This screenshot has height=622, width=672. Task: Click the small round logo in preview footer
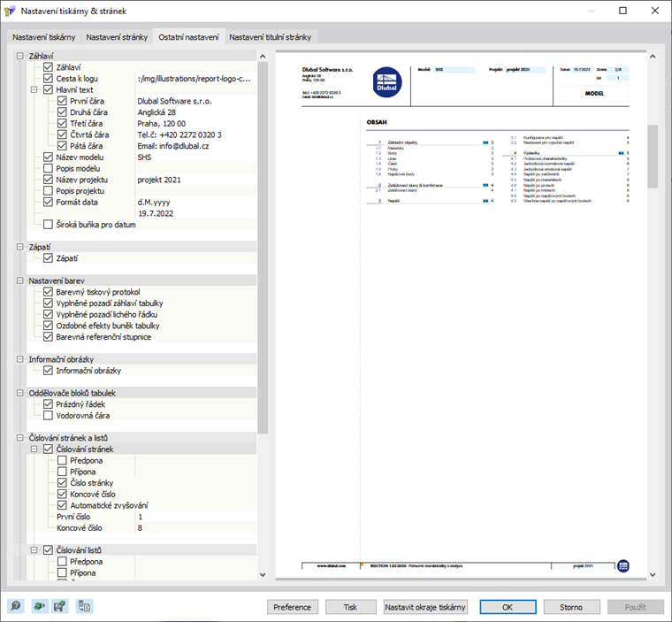pyautogui.click(x=623, y=565)
